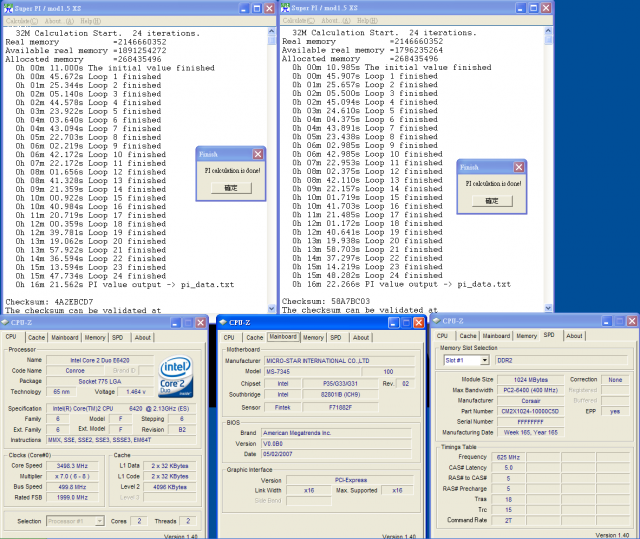Open Help menu in right Super PI window
The width and height of the screenshot is (640, 539).
click(x=367, y=20)
